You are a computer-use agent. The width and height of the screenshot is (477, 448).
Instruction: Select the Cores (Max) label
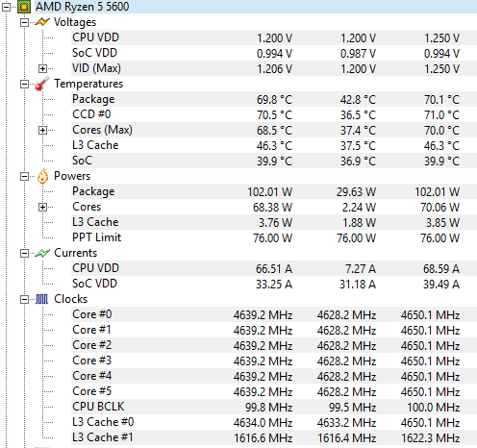[x=102, y=130]
